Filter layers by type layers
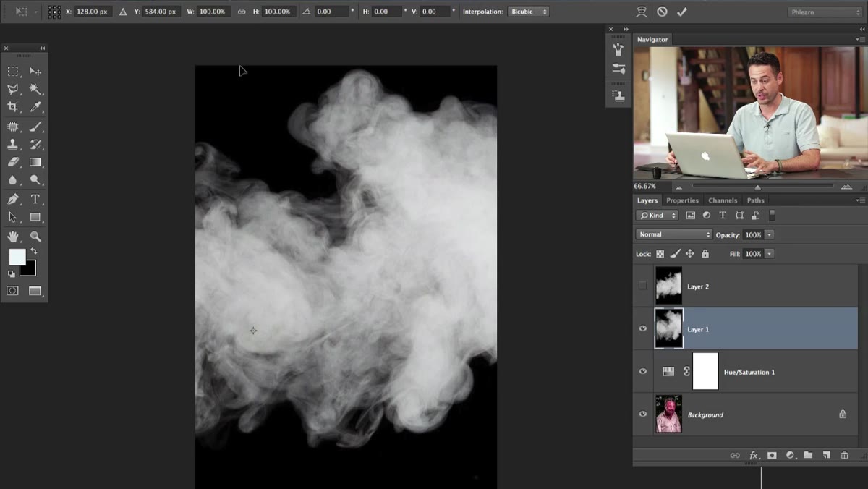868x489 pixels. [x=723, y=216]
